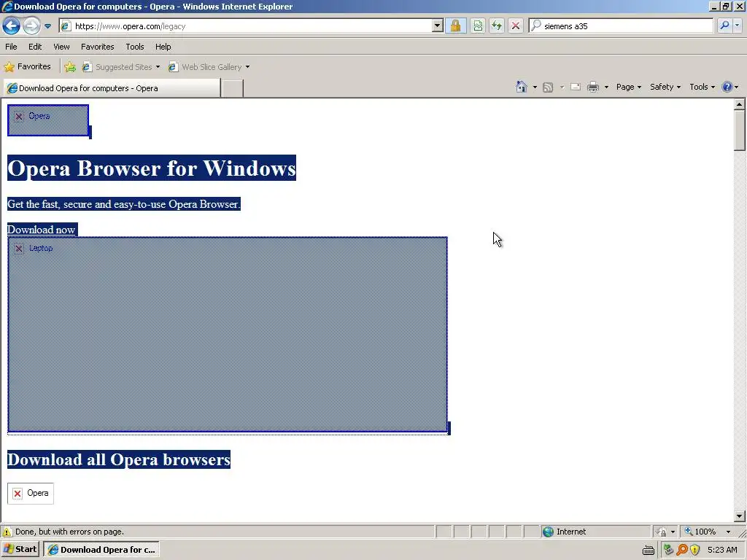Open the Windows Start menu
747x560 pixels.
point(20,550)
